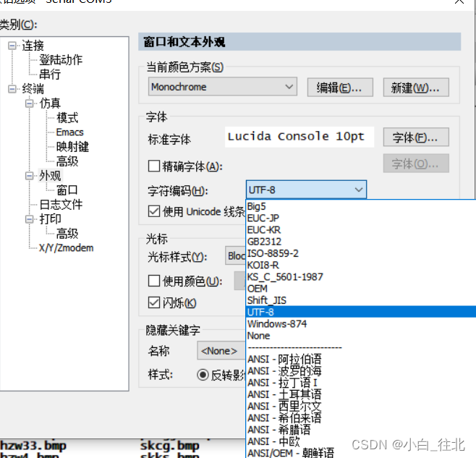Image resolution: width=476 pixels, height=458 pixels.
Task: Choose KS_C_5601-1987 encoding from list
Action: pyautogui.click(x=361, y=277)
